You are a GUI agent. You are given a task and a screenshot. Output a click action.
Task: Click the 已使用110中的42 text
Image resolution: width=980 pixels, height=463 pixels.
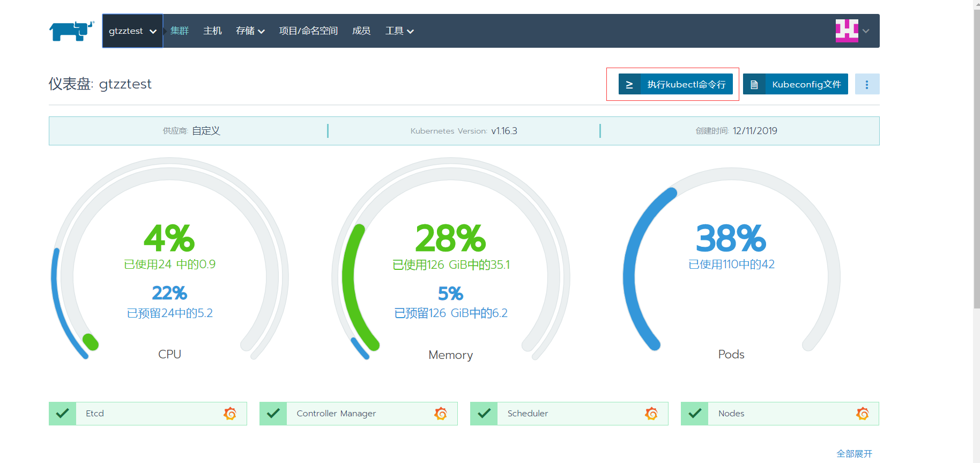[x=731, y=264]
